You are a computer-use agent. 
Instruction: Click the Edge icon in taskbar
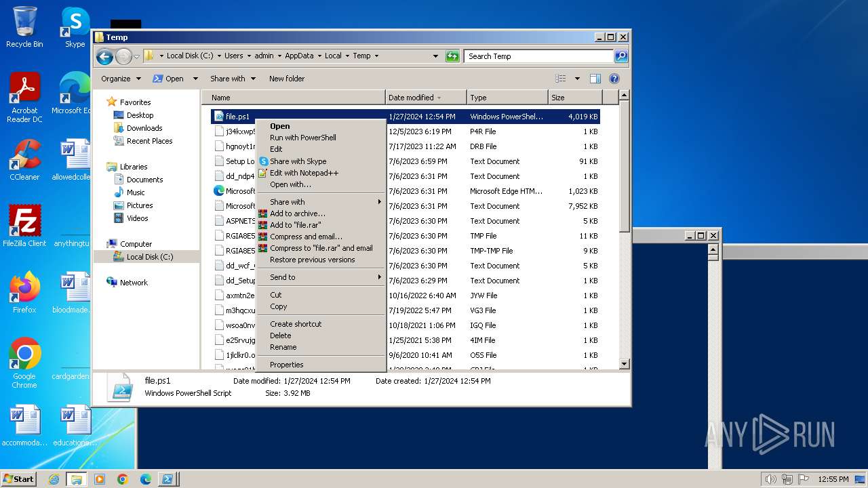click(146, 479)
